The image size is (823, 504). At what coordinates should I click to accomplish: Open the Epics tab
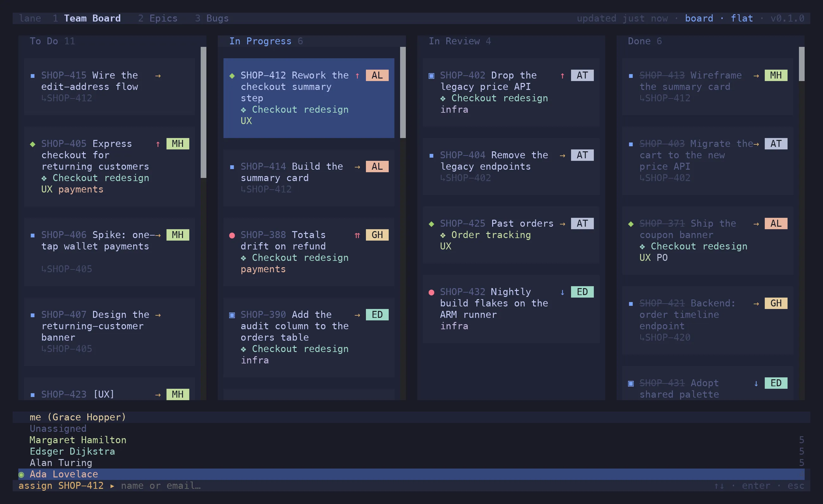[163, 18]
